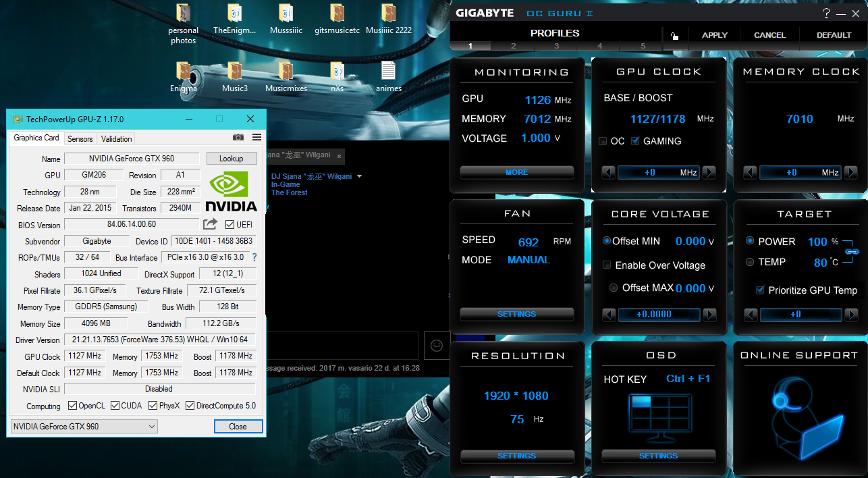Click the chat message input box
This screenshot has width=868, height=478.
[342, 346]
